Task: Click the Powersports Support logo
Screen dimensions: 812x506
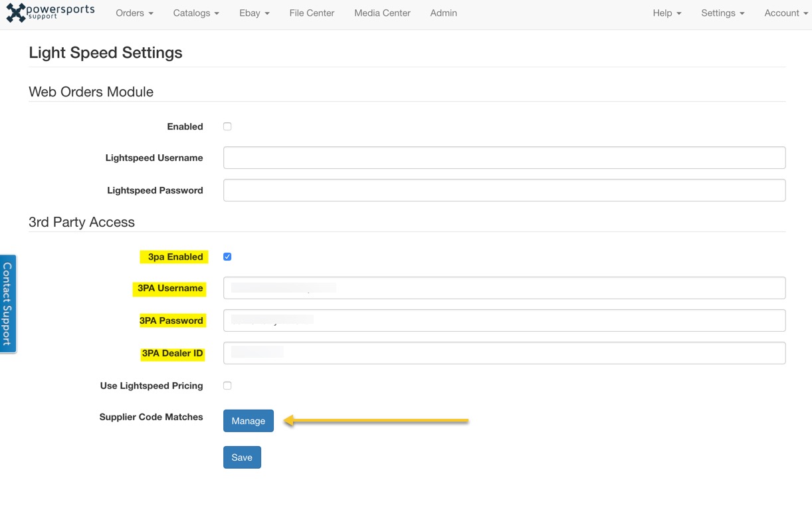Action: tap(51, 13)
